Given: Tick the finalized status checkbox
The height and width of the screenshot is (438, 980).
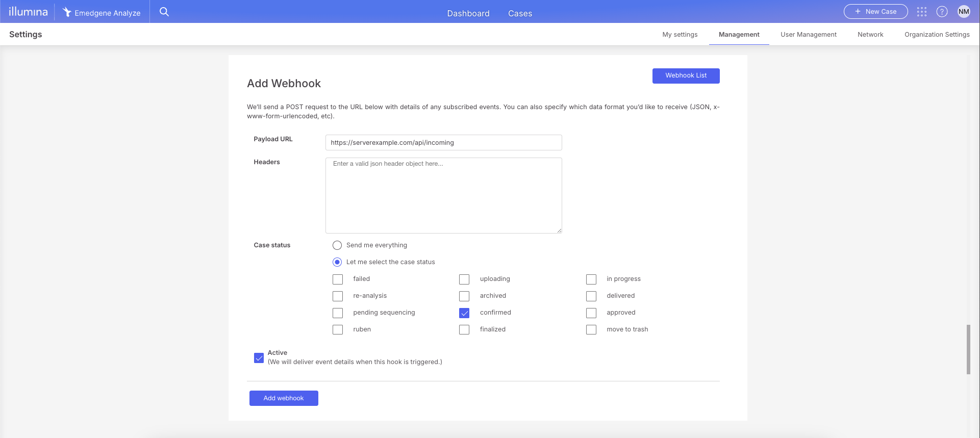Looking at the screenshot, I should point(464,330).
